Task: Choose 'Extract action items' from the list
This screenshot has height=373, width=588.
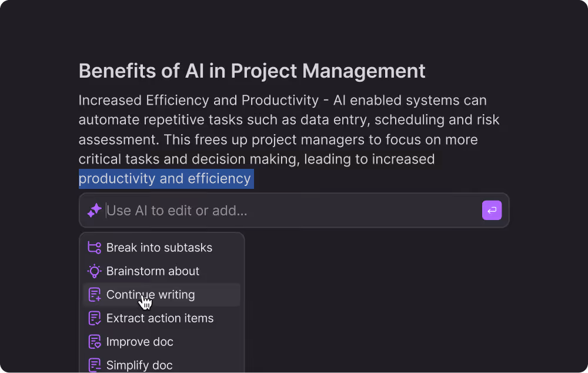Action: point(160,318)
